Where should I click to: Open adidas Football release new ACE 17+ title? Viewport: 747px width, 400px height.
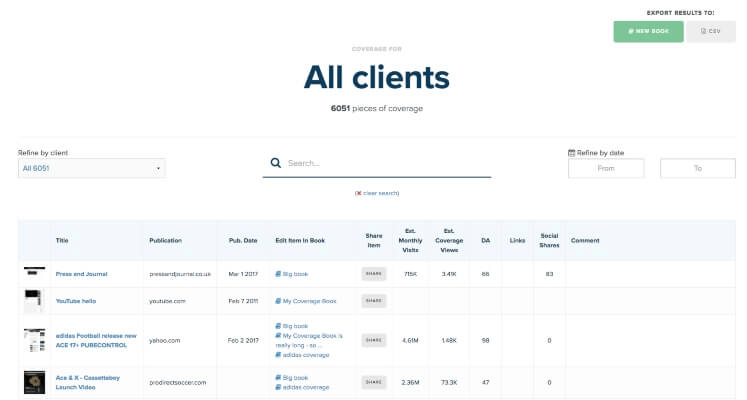coord(96,340)
